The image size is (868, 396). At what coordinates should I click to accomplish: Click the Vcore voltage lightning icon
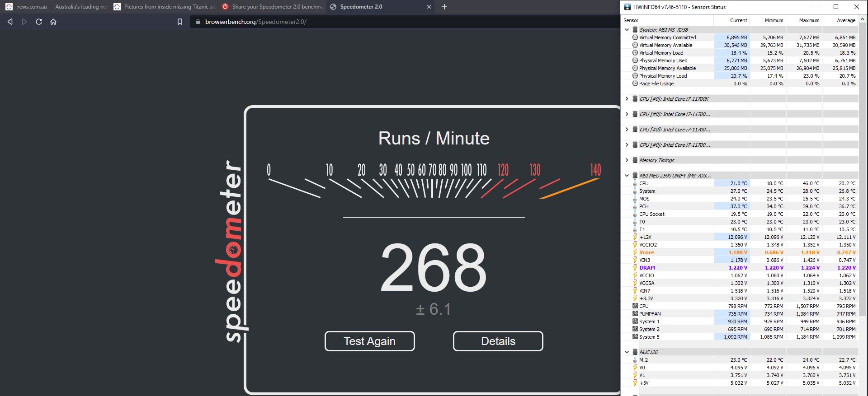635,252
